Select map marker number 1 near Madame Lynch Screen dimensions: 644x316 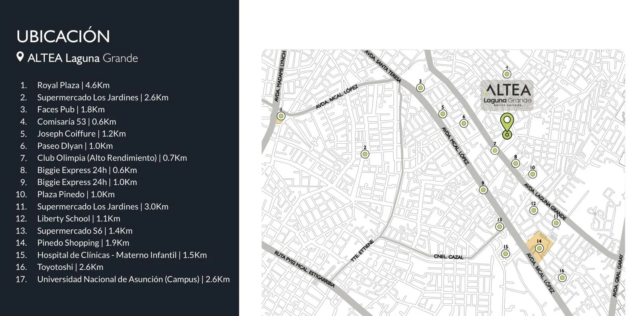[281, 116]
